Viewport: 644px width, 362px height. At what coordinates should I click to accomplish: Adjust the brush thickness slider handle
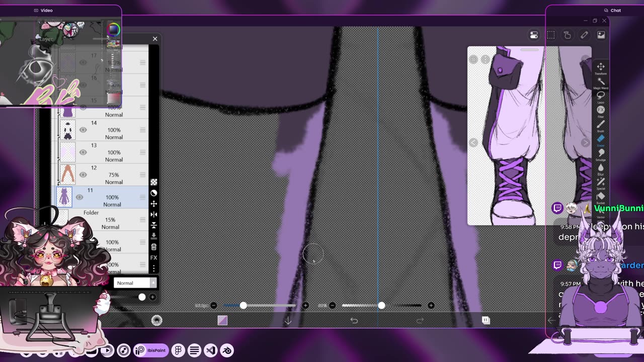[244, 305]
